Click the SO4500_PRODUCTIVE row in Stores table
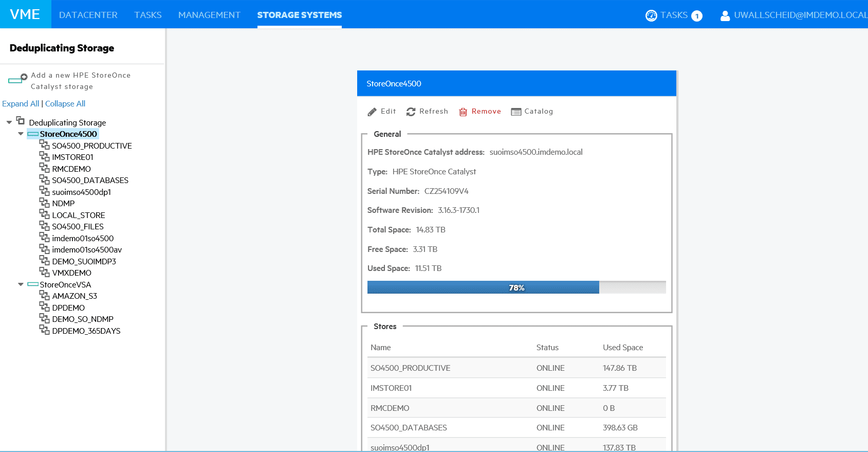The height and width of the screenshot is (452, 868). pyautogui.click(x=516, y=368)
